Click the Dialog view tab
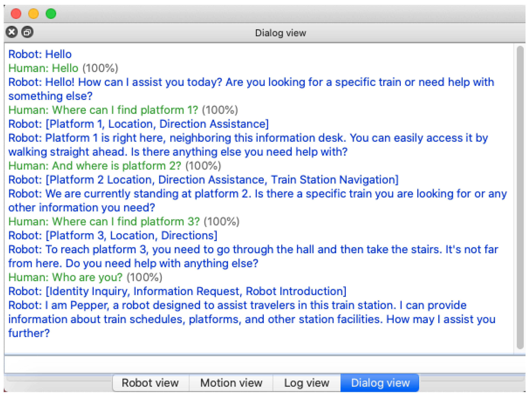532x398 pixels. pyautogui.click(x=380, y=383)
